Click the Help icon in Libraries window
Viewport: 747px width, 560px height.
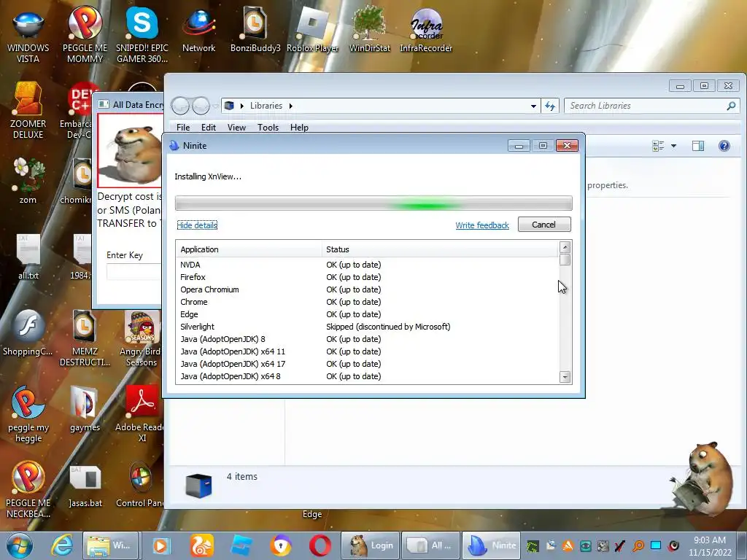point(724,146)
